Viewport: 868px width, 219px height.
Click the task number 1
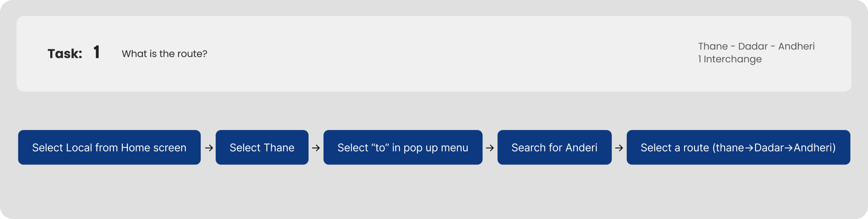tap(97, 52)
